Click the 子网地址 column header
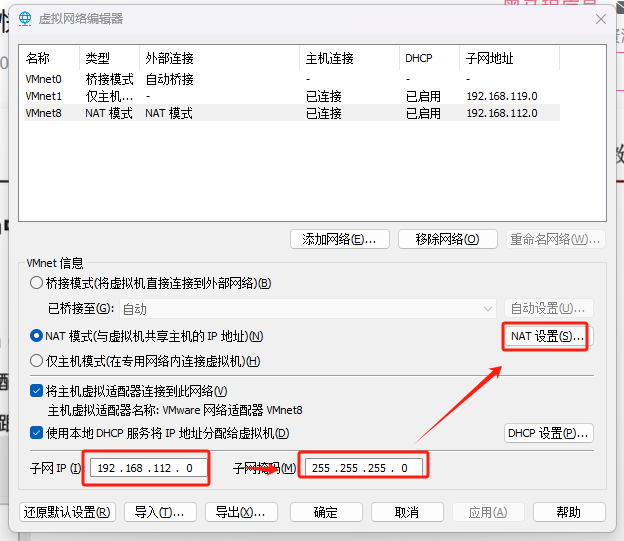Screen dimensions: 624x541 (509, 59)
